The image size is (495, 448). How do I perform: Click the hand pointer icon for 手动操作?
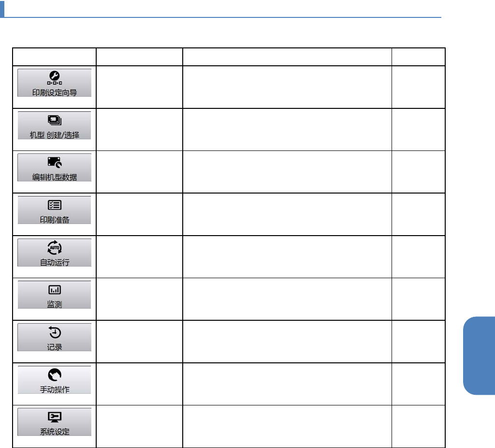click(x=54, y=375)
